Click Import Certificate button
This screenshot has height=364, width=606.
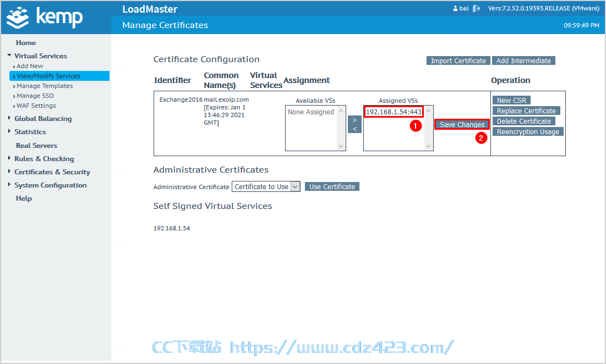coord(458,60)
